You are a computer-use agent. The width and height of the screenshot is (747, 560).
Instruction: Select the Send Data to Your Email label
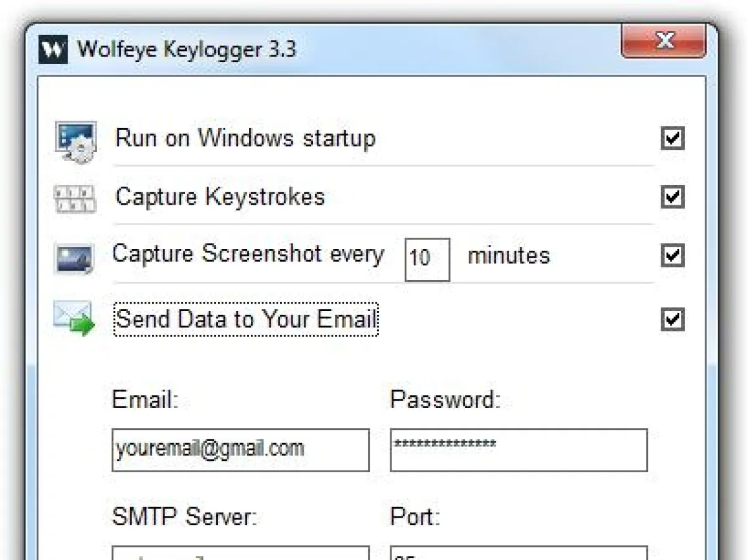click(245, 319)
